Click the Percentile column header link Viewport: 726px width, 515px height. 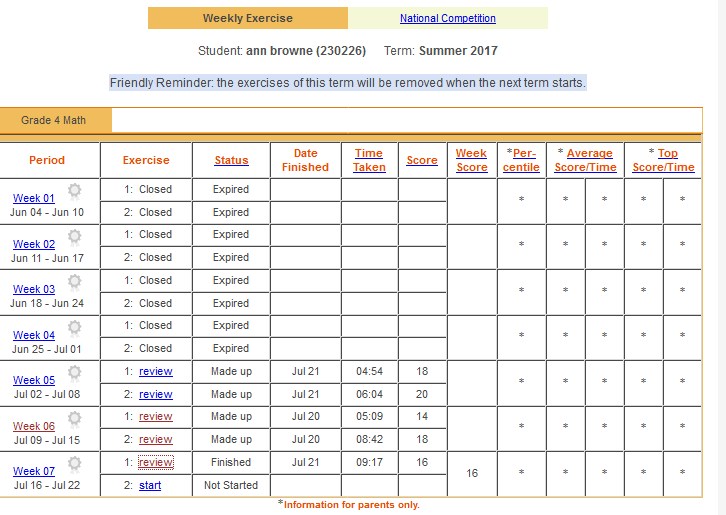click(521, 160)
